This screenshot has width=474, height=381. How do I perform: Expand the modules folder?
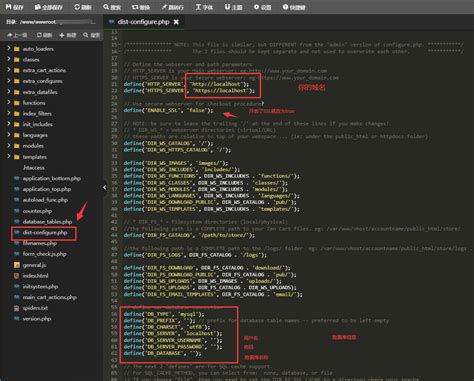click(x=8, y=145)
